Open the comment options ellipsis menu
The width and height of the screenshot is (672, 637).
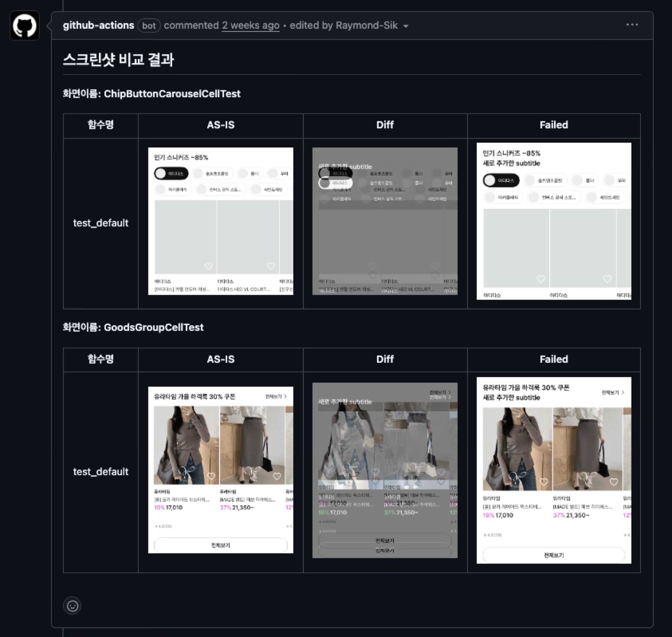pos(632,25)
